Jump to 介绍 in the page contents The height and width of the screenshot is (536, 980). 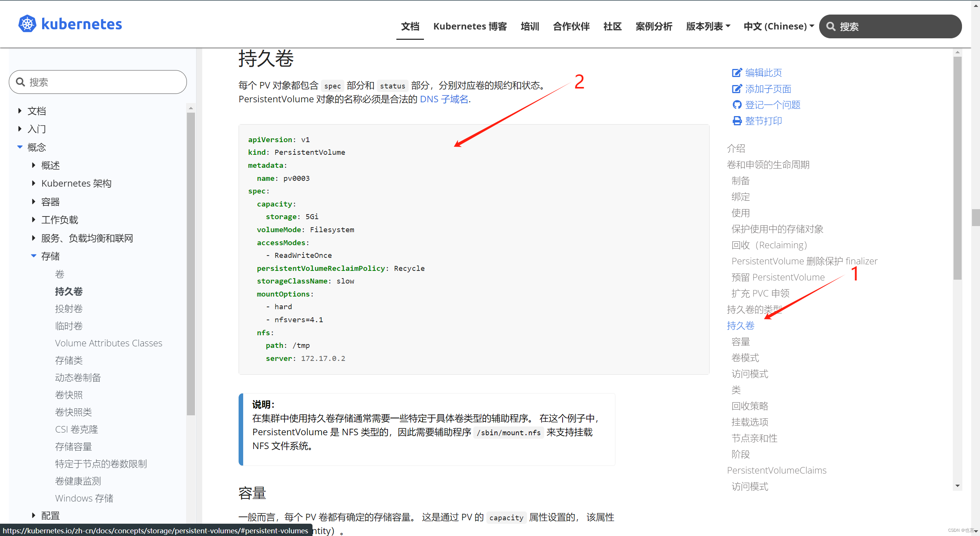coord(736,148)
